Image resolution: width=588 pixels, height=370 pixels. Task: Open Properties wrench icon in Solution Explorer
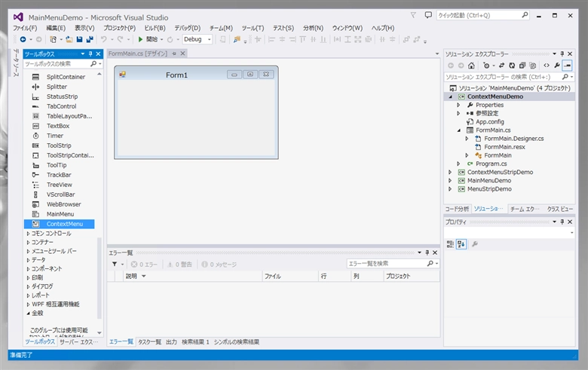557,66
